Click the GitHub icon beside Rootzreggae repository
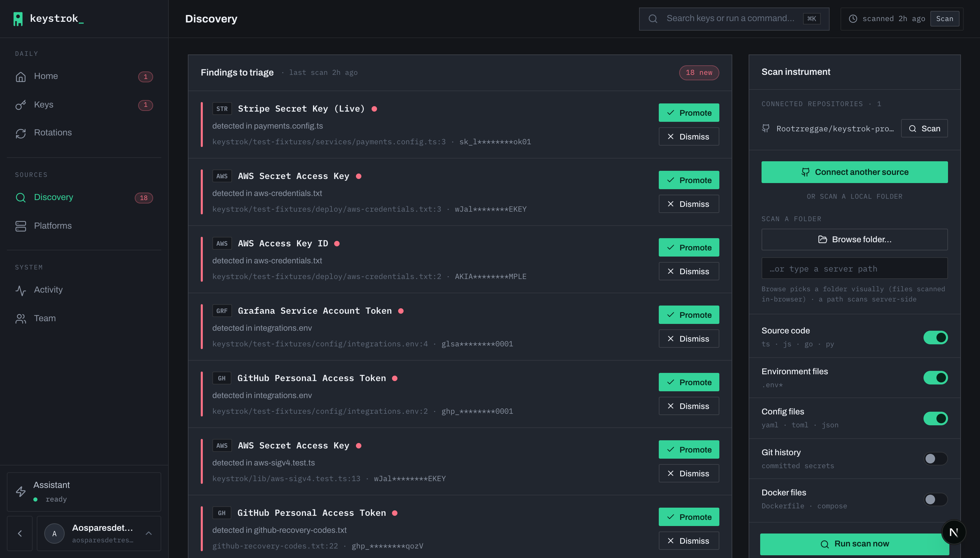Image resolution: width=980 pixels, height=558 pixels. [766, 128]
